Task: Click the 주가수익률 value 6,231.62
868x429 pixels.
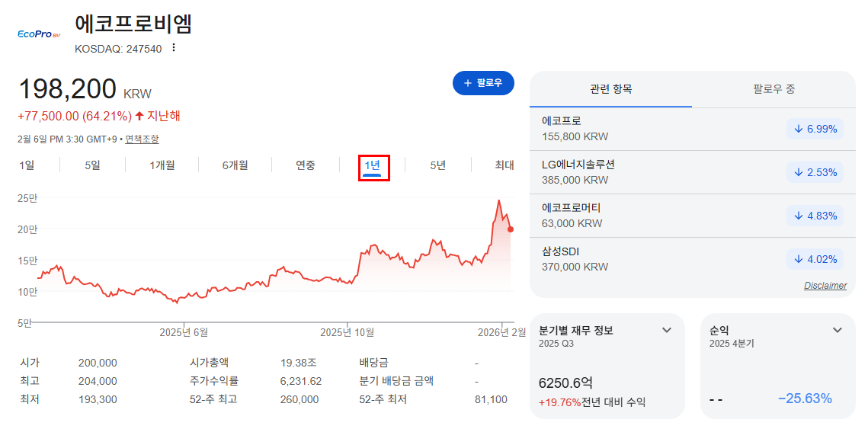Action: tap(301, 382)
